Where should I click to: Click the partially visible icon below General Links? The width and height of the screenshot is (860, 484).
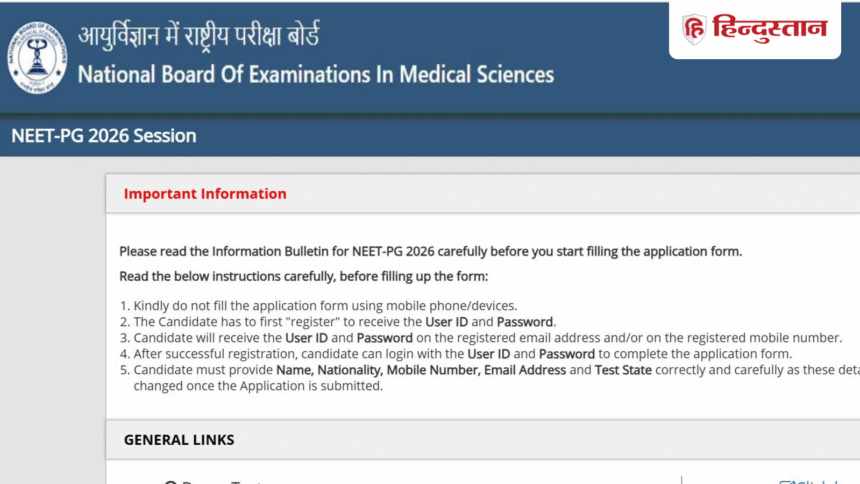(171, 481)
